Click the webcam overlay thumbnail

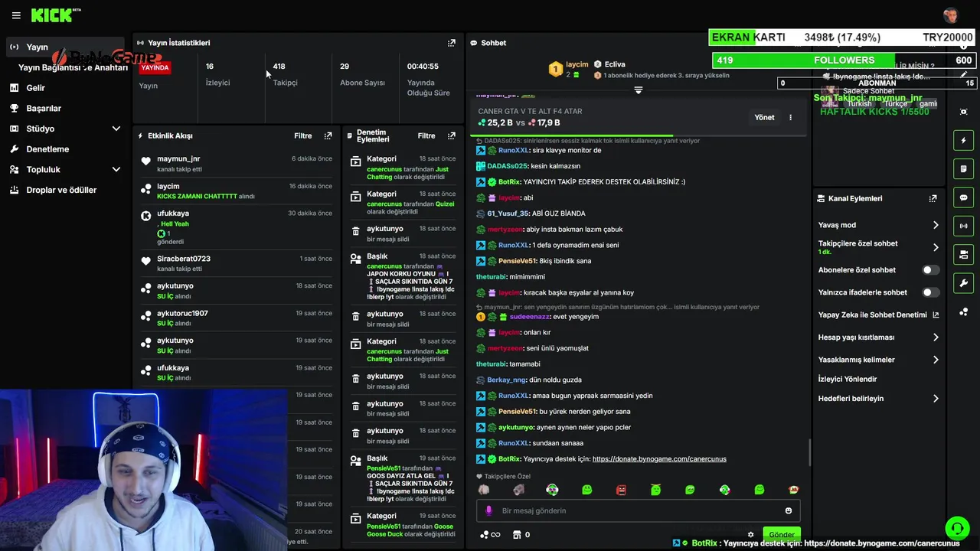[x=144, y=470]
